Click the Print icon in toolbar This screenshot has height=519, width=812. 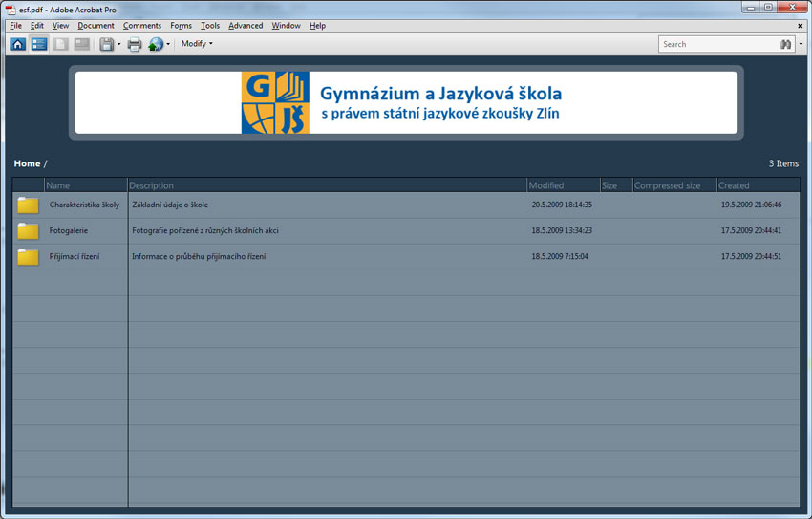(x=135, y=44)
